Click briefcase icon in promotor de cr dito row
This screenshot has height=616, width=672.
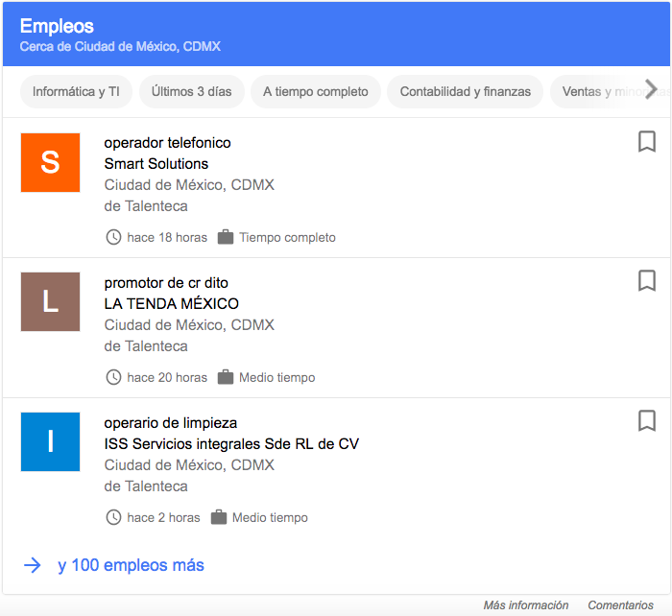[226, 376]
